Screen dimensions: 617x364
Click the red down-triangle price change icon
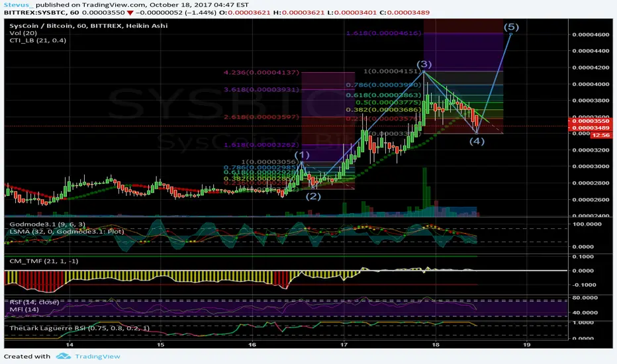[130, 13]
